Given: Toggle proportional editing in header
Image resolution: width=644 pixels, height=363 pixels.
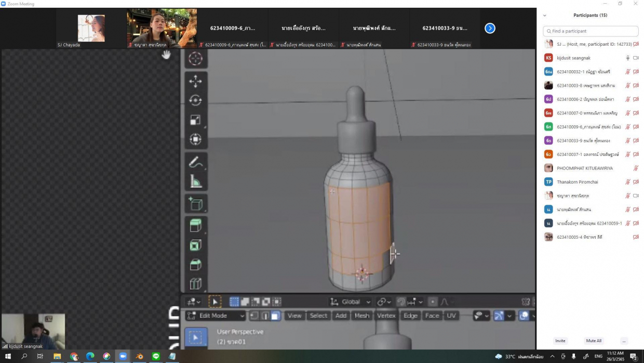Looking at the screenshot, I should coord(433,302).
